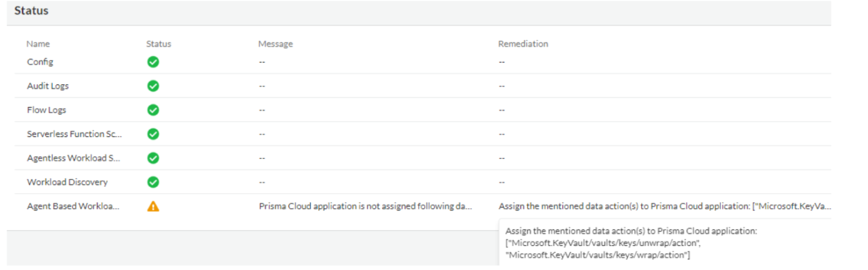Click the orange warning triangle icon

(x=153, y=206)
